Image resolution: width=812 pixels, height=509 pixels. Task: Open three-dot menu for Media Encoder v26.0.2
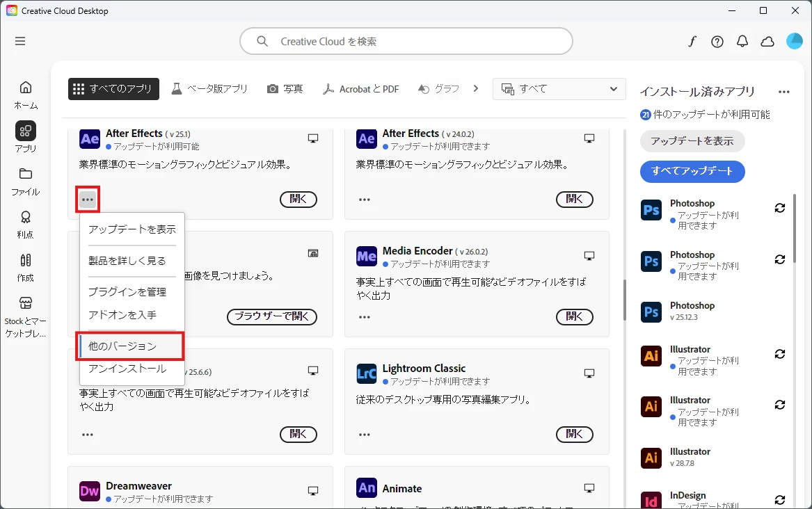pyautogui.click(x=365, y=317)
